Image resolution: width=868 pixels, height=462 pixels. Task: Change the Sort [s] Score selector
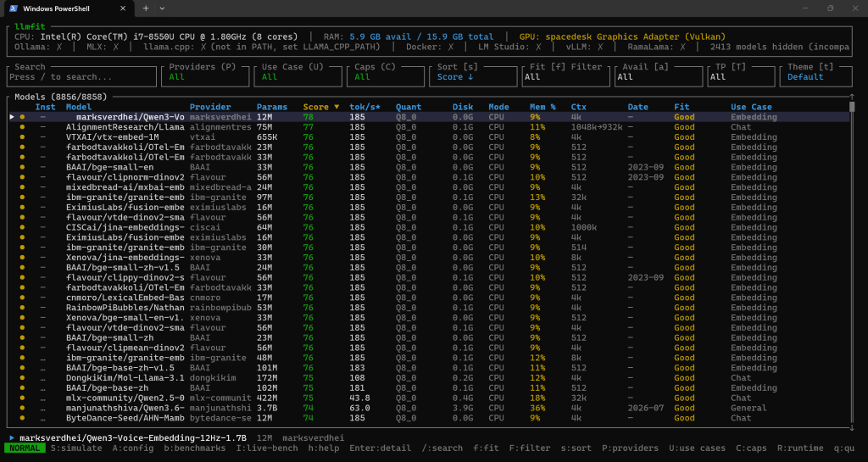click(x=473, y=77)
